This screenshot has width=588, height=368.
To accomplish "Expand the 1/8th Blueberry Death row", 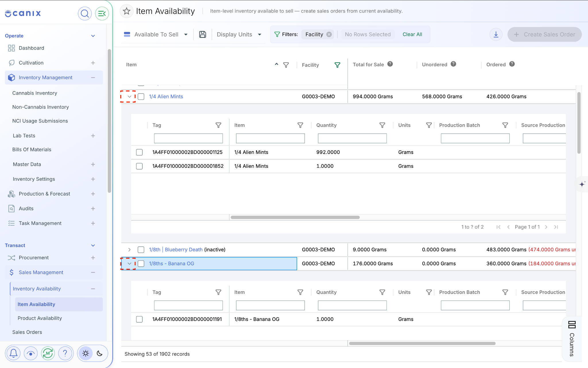I will 129,250.
